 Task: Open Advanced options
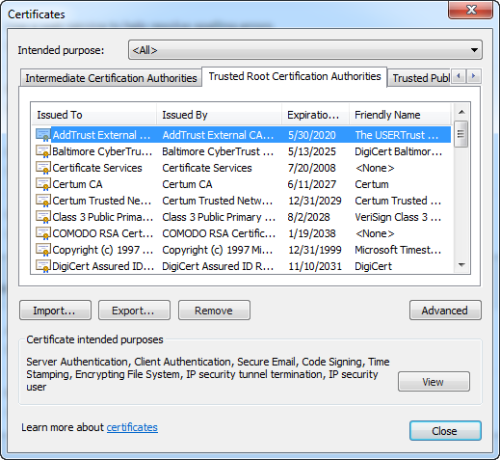(445, 310)
